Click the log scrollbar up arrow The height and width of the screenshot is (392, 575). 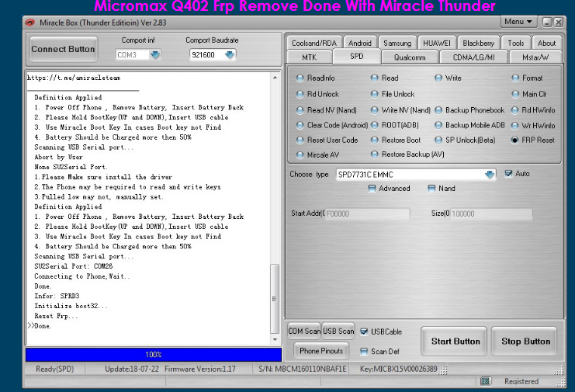pyautogui.click(x=275, y=78)
